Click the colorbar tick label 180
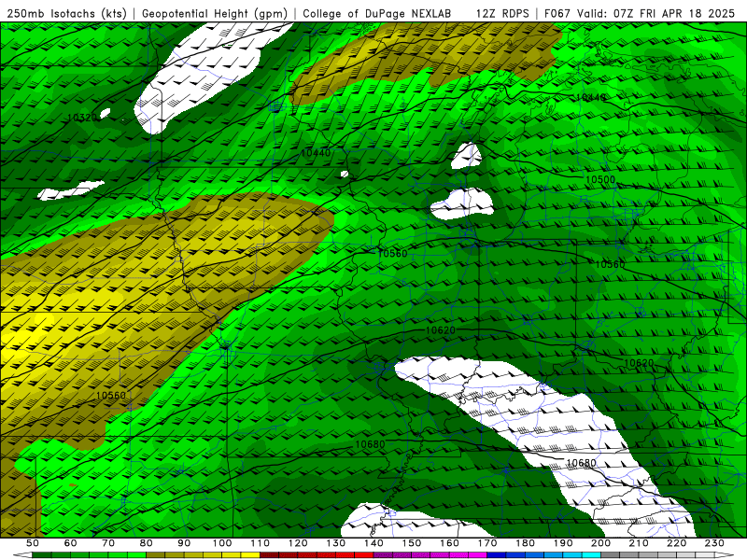 tap(525, 543)
